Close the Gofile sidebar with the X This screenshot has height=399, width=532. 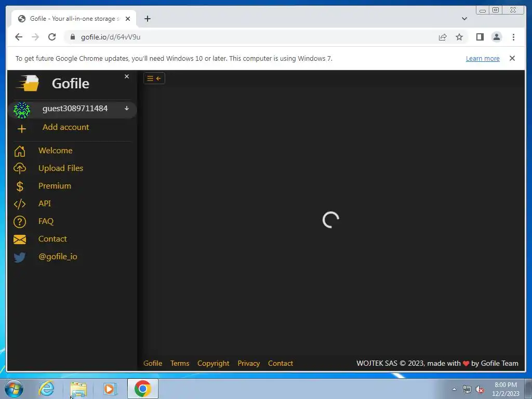[127, 77]
